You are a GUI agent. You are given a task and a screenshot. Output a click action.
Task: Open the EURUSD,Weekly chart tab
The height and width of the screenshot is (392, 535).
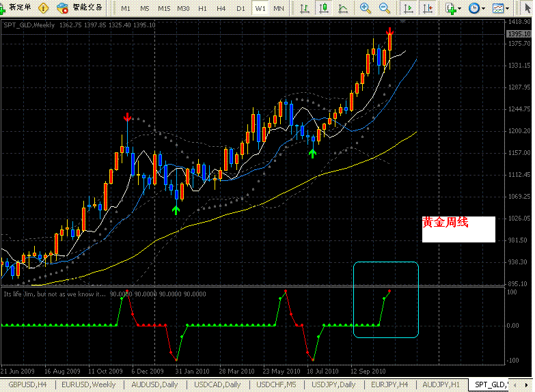89,384
